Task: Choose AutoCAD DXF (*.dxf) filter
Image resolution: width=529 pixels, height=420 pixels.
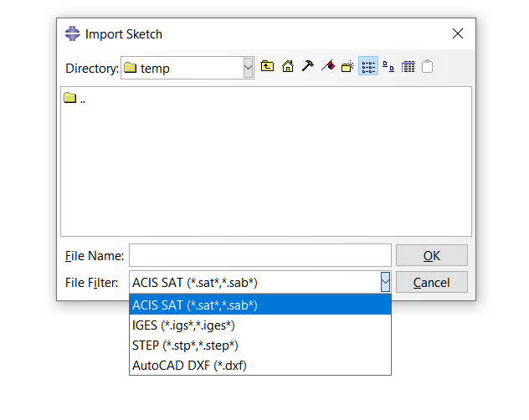Action: [260, 365]
